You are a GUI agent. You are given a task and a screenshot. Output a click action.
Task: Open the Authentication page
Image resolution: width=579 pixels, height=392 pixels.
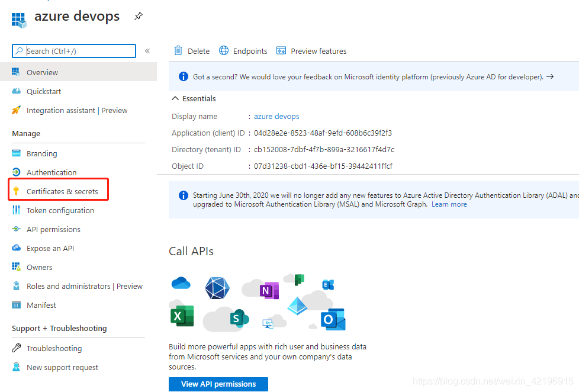(52, 172)
